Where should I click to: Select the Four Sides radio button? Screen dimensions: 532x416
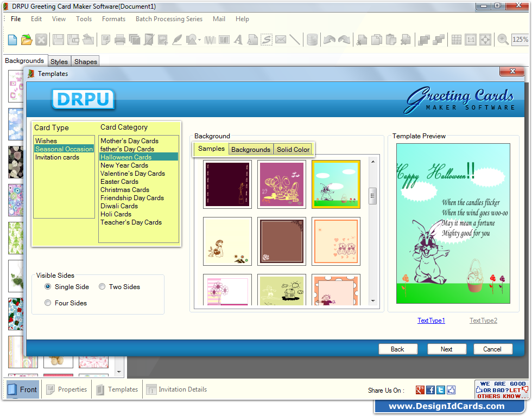point(48,303)
